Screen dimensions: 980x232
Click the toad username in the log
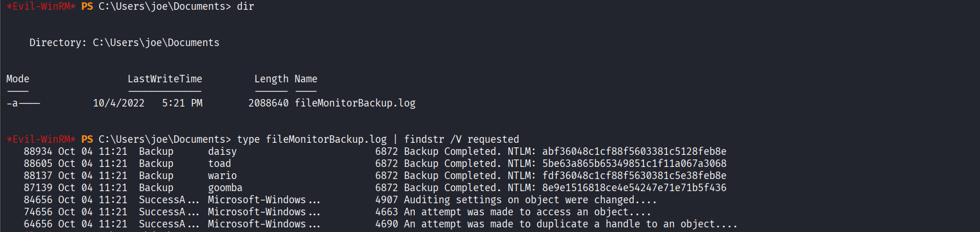(220, 163)
